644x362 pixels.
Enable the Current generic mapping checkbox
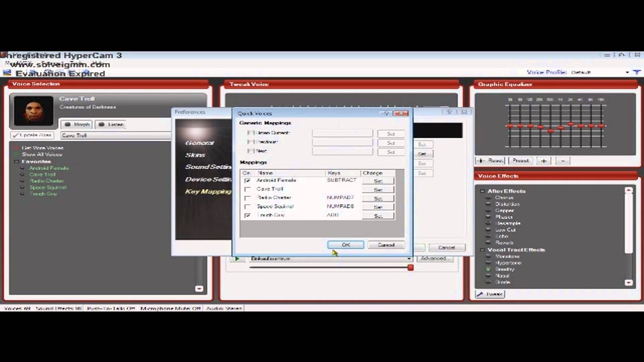(x=251, y=133)
